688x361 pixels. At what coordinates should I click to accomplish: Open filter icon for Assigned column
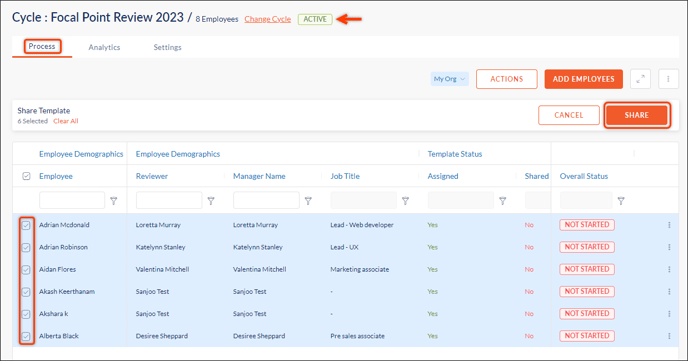click(x=503, y=201)
